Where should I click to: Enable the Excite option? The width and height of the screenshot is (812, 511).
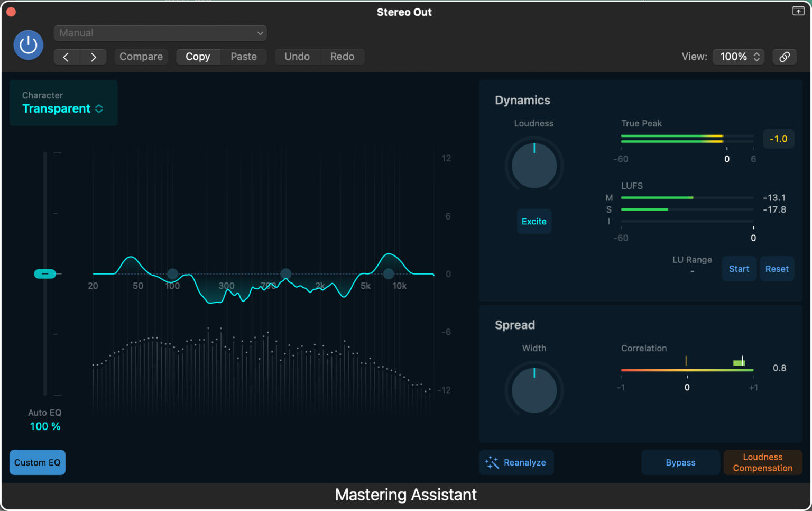tap(534, 221)
